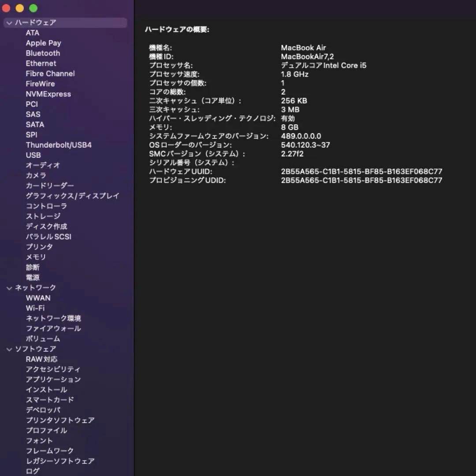Open the ファイアウォール section
Screen dimensions: 476x476
tap(53, 328)
